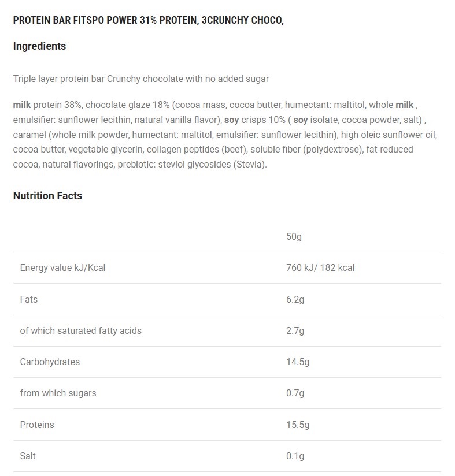The image size is (455, 476).
Task: Click the "14.5g" carbohydrates value
Action: point(298,362)
